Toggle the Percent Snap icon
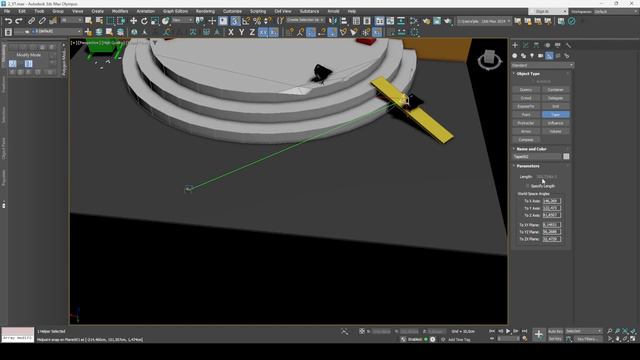640x360 pixels. click(x=257, y=21)
